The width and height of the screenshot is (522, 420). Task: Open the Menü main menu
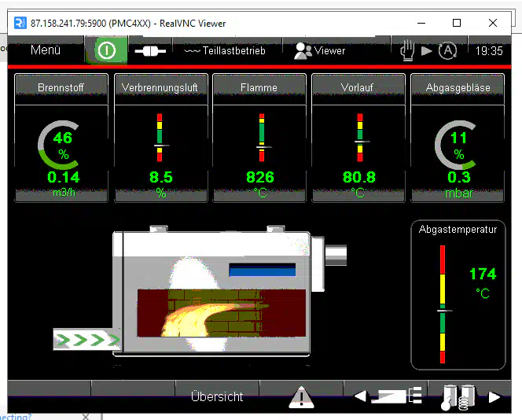[x=46, y=50]
